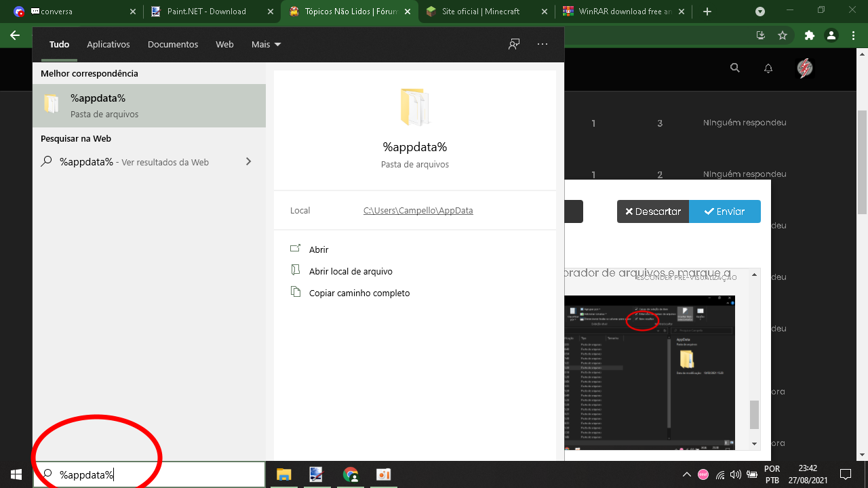
Task: Click ESCONDER PRÉ-VISUALIZAÇÃO text
Action: click(x=686, y=277)
